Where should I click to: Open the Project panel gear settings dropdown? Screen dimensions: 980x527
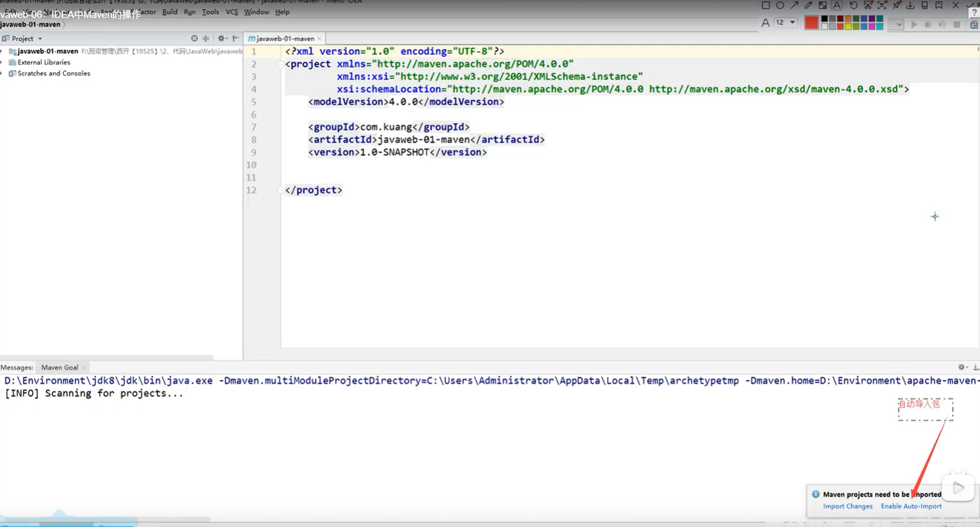click(222, 38)
